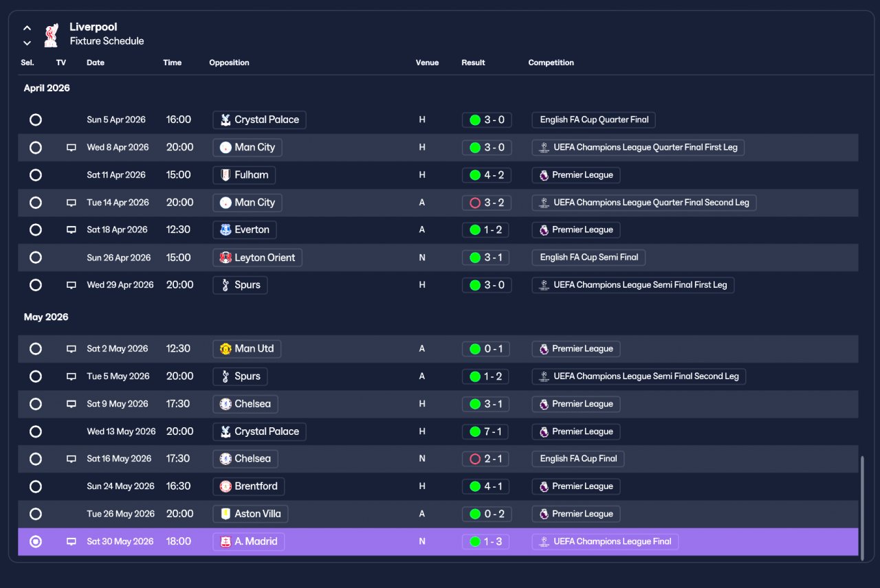The image size is (880, 588).
Task: Open UEFA Champions League Quarter Final Second Leg
Action: point(644,203)
